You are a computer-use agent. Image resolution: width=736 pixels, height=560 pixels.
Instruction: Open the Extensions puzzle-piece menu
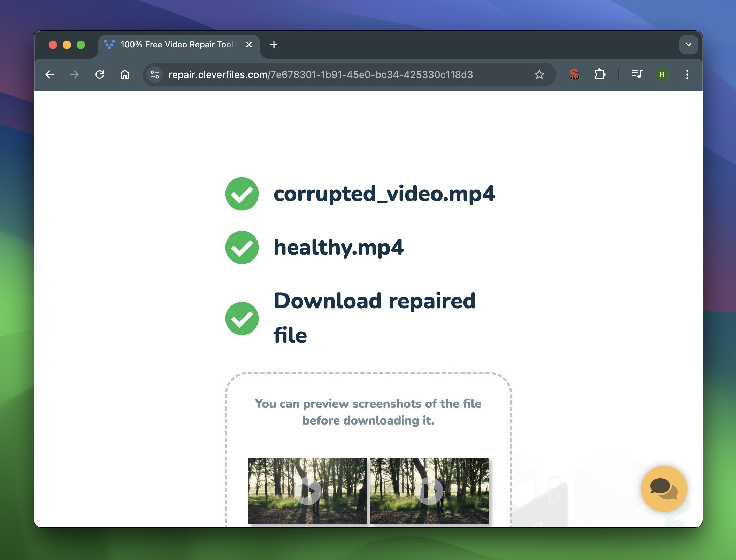pos(599,75)
